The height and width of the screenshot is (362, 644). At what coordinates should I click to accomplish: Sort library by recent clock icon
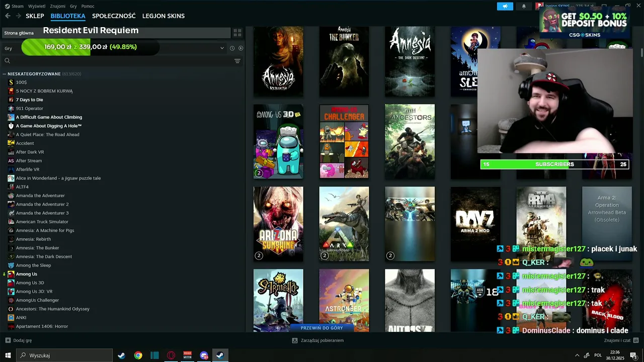[x=232, y=48]
